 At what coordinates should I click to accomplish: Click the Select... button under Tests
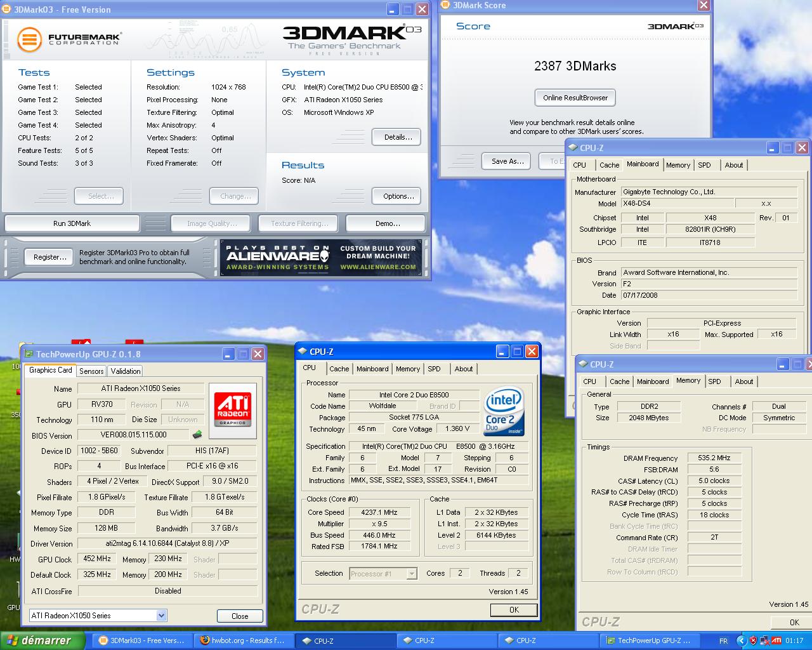[x=98, y=196]
